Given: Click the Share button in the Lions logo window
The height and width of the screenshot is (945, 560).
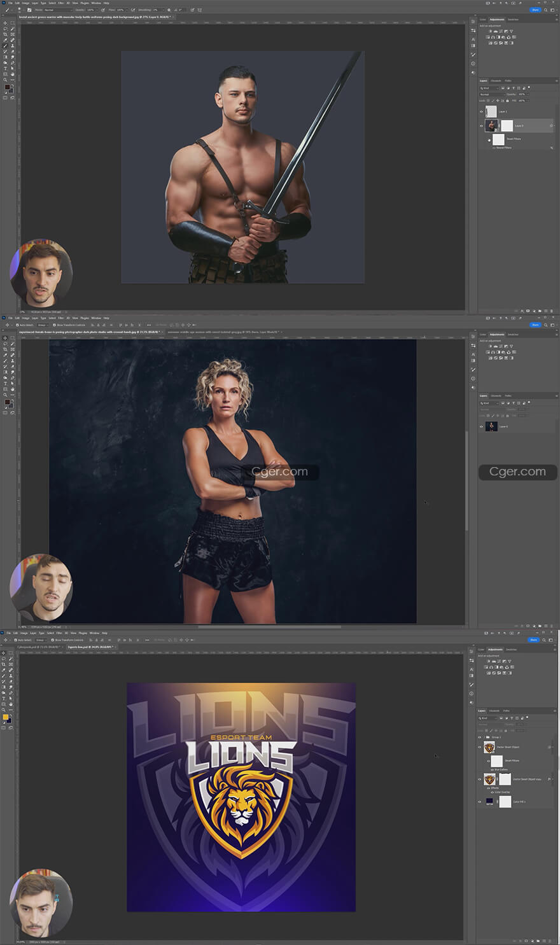Looking at the screenshot, I should pos(533,640).
